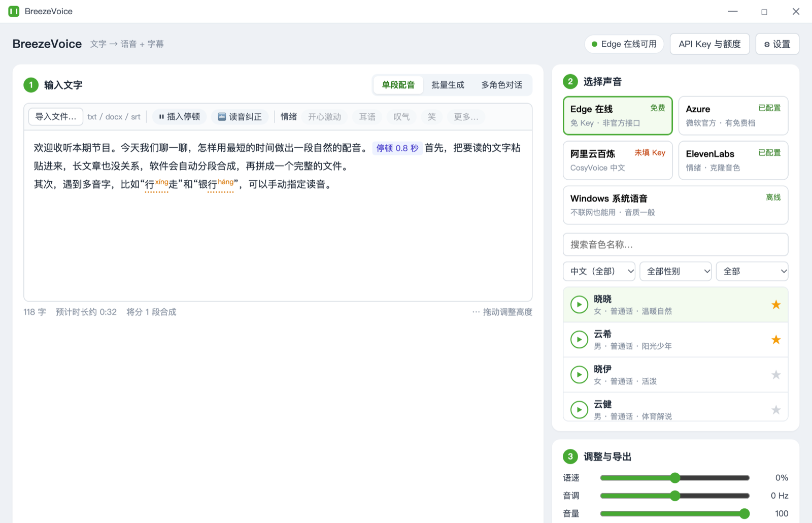Adjust the 语速 speed slider
This screenshot has height=523, width=812.
pyautogui.click(x=675, y=478)
